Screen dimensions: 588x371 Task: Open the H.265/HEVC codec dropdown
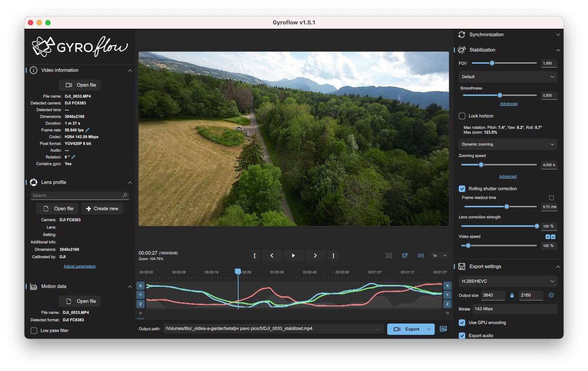click(508, 281)
